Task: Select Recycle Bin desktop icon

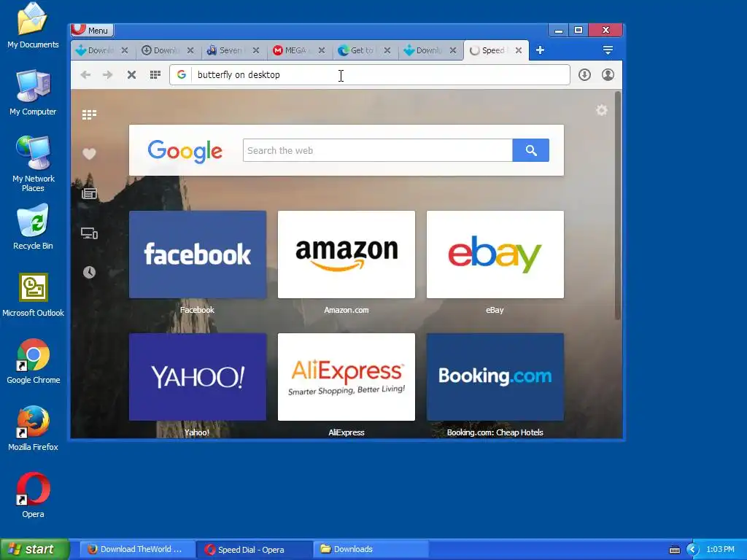Action: (33, 227)
